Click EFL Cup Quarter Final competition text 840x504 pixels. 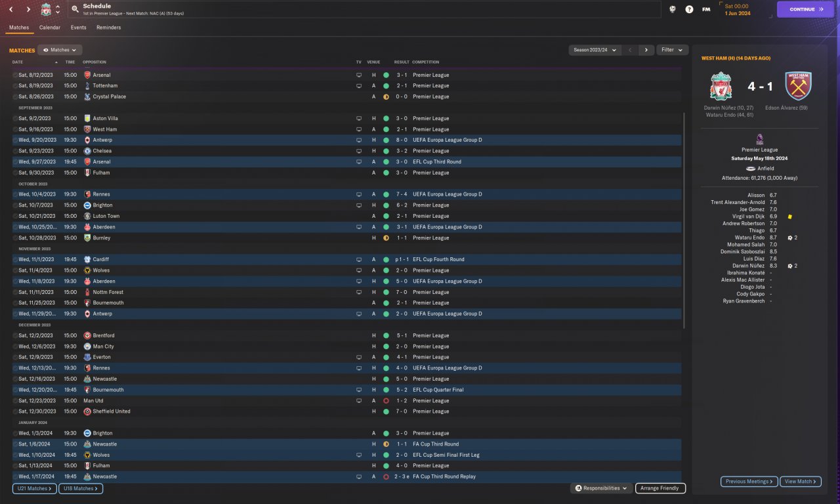(438, 390)
